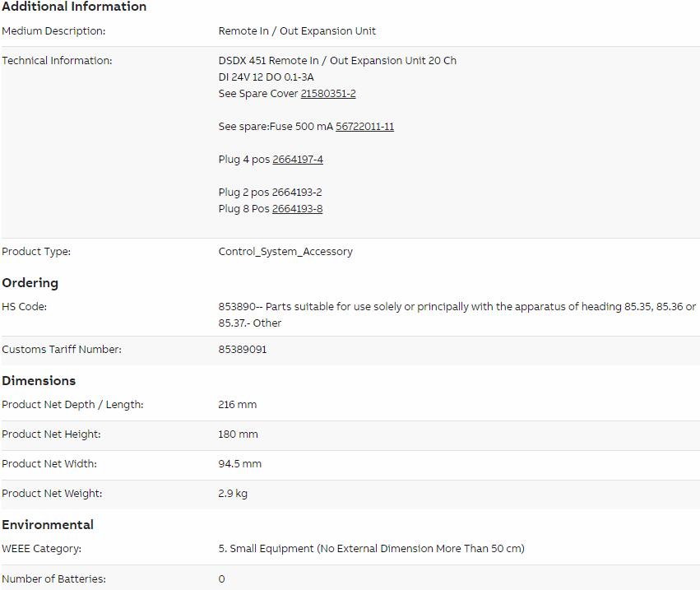Open the Spare Cover 21580351-2 link
The image size is (700, 590).
pyautogui.click(x=328, y=94)
